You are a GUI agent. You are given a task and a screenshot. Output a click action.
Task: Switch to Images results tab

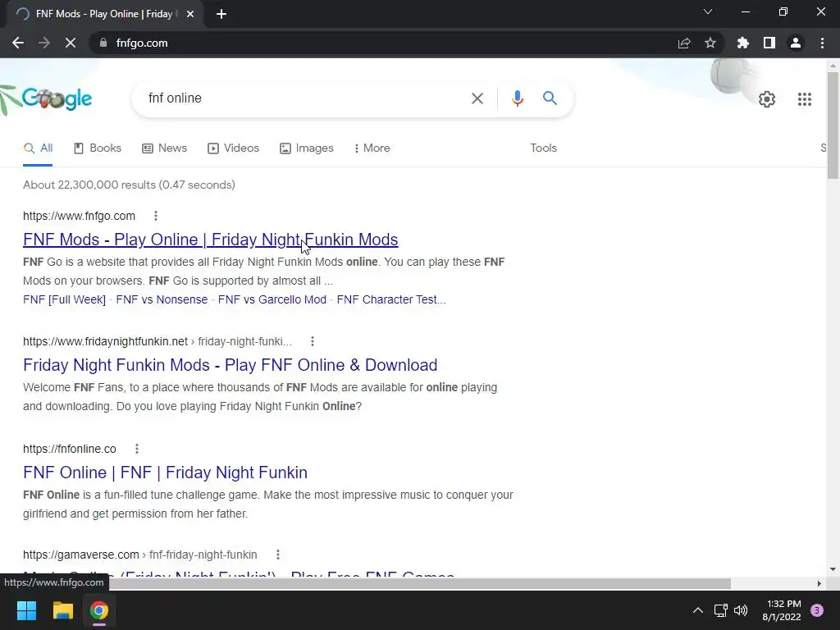(307, 148)
